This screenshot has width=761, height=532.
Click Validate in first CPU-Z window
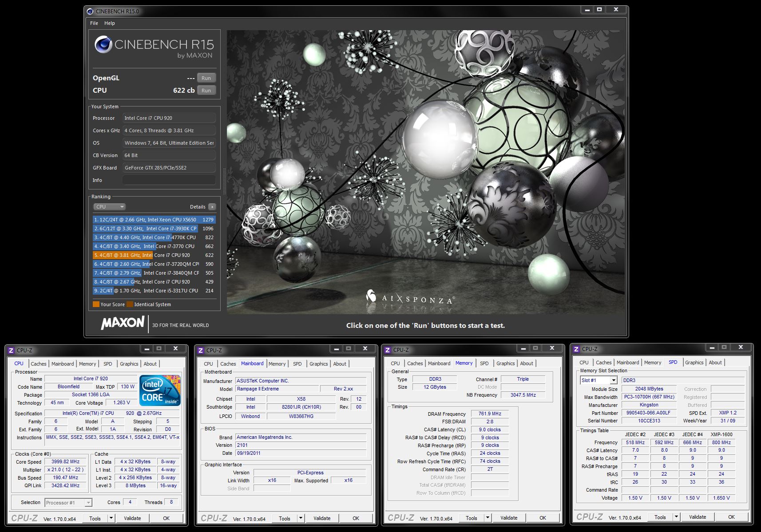[132, 518]
